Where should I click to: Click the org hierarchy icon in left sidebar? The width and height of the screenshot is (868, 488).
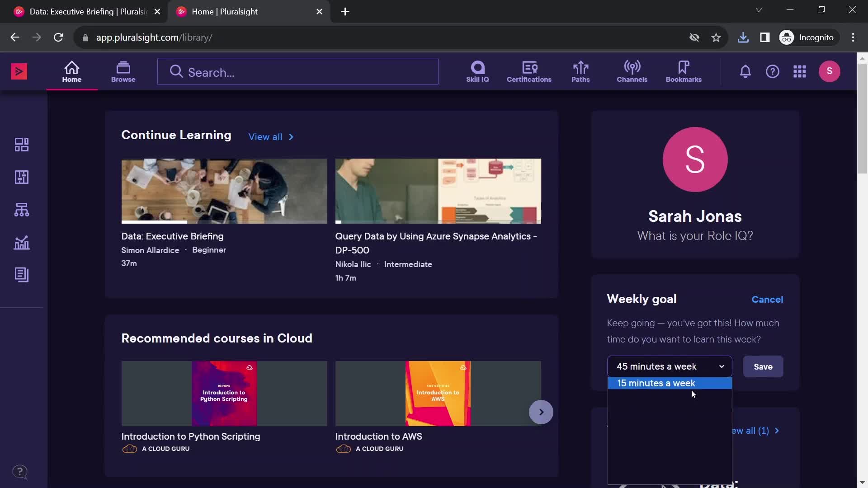[22, 210]
